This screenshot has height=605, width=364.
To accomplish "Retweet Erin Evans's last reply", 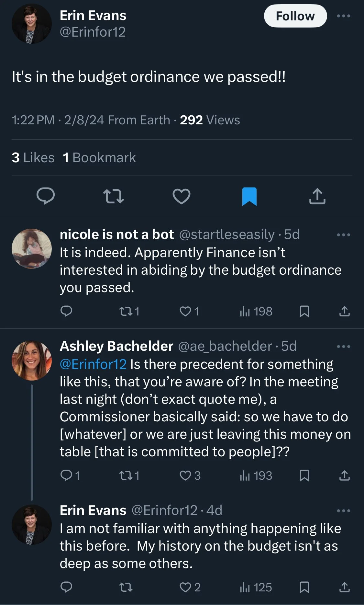I will click(126, 588).
